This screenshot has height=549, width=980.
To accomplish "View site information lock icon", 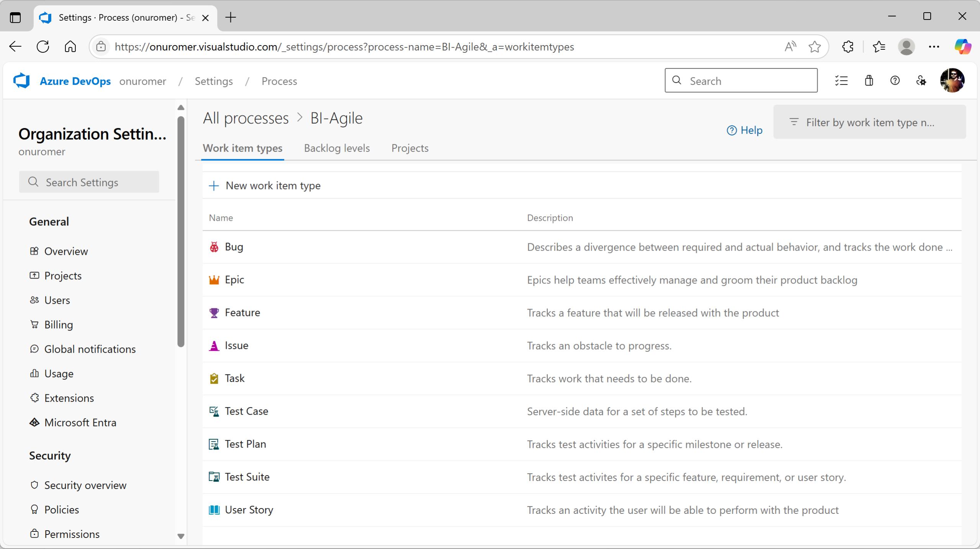I will point(101,47).
